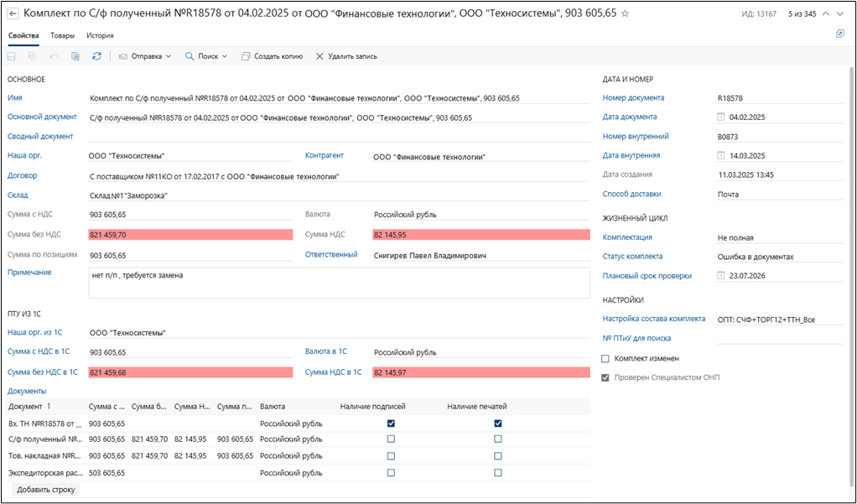Check Наличие печатей for Экспедиторская расписка row
Screen dimensions: 857x504
click(498, 473)
